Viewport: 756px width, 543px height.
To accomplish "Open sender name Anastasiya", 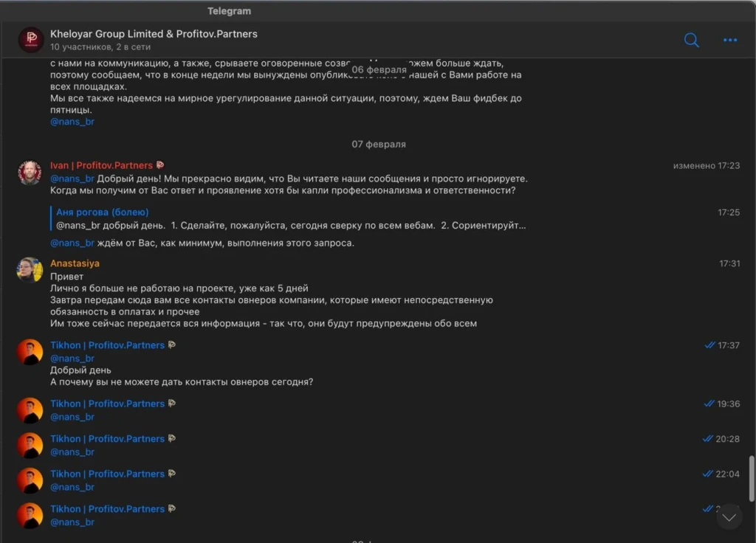I will (75, 263).
